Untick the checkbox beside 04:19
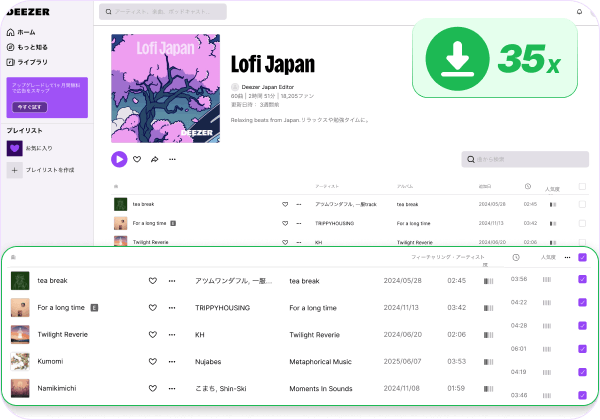 pos(582,372)
